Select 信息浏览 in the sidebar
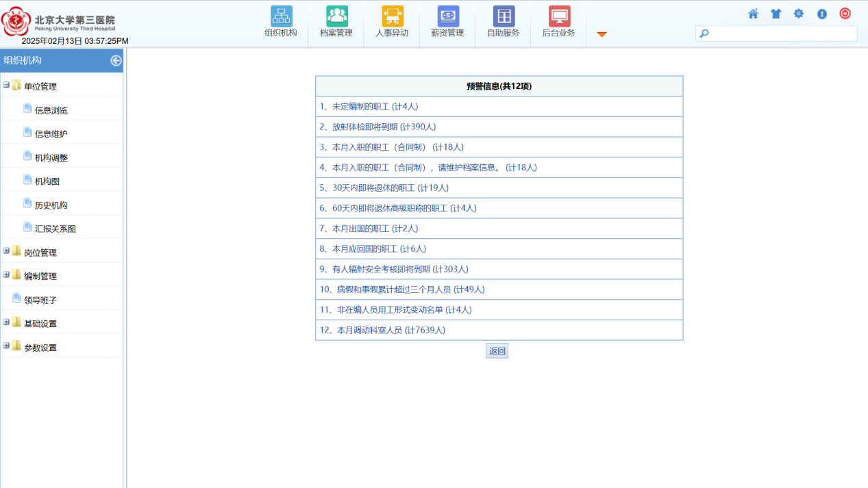The image size is (868, 488). tap(51, 110)
